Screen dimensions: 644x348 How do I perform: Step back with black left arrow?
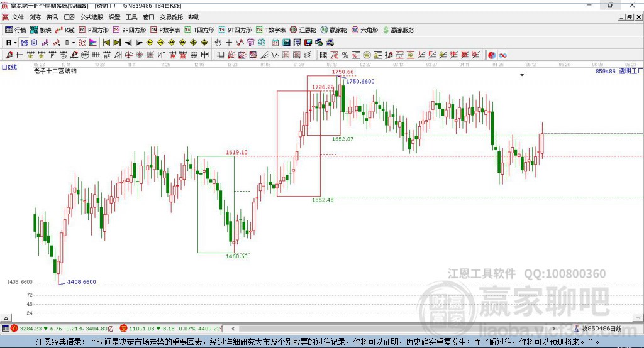pyautogui.click(x=128, y=43)
